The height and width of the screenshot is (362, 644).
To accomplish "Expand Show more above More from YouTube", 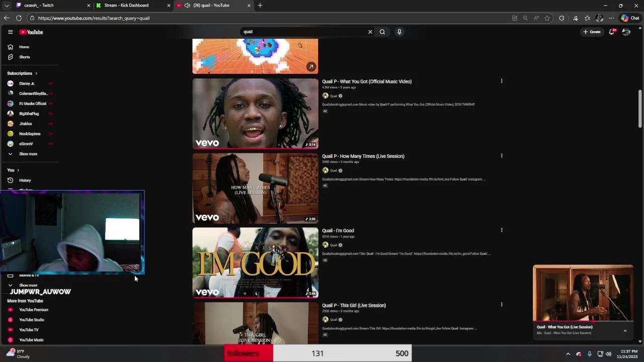I will click(x=29, y=285).
